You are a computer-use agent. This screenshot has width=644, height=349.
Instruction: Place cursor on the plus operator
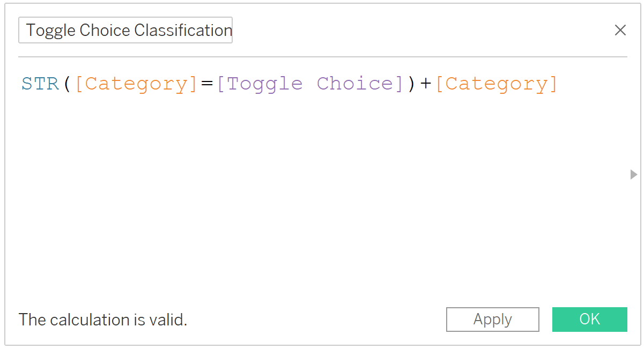click(426, 84)
